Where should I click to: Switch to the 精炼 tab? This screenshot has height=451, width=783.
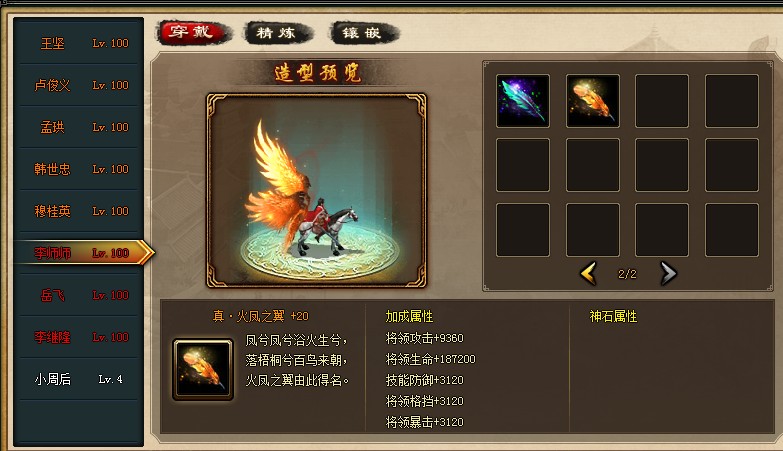coord(278,33)
